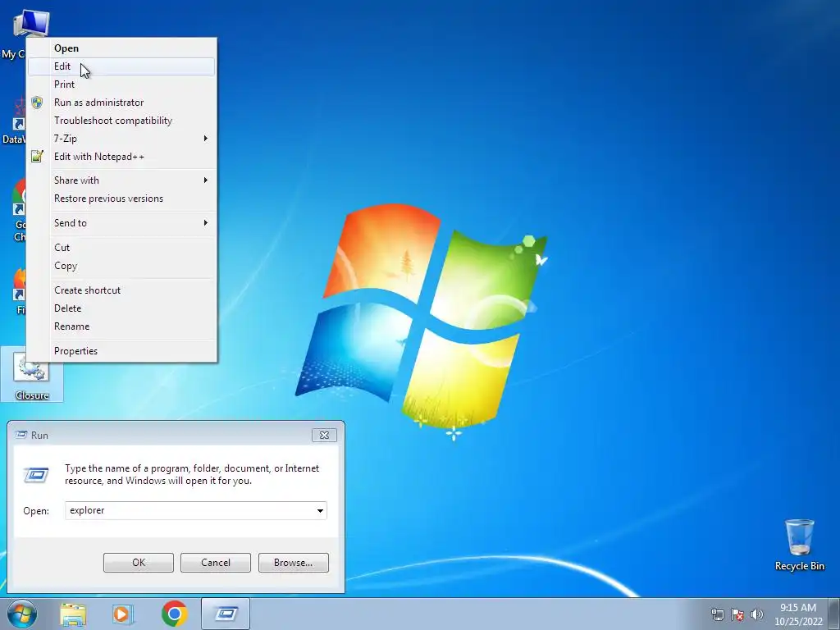The width and height of the screenshot is (840, 630).
Task: Click the Notepad++ icon in context menu
Action: [37, 157]
